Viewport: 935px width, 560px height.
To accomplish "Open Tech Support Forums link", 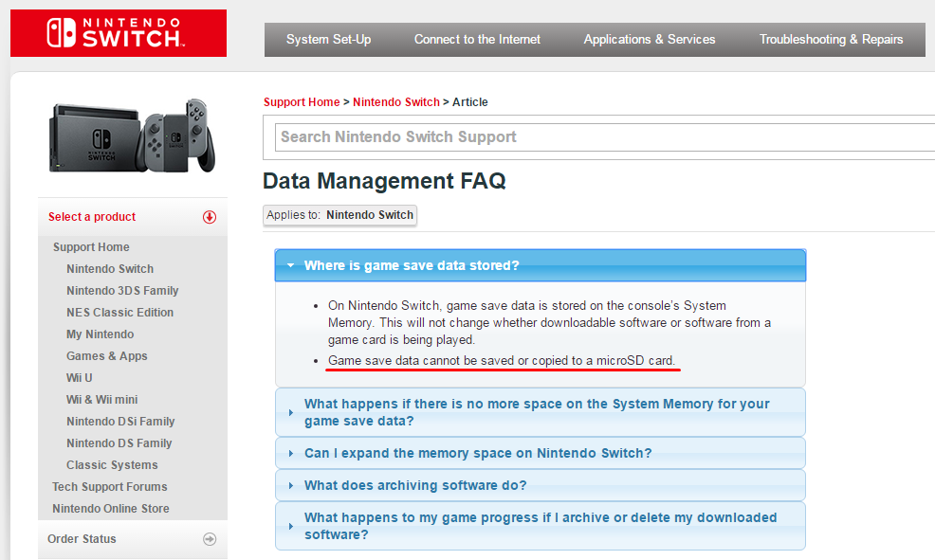I will (x=110, y=487).
